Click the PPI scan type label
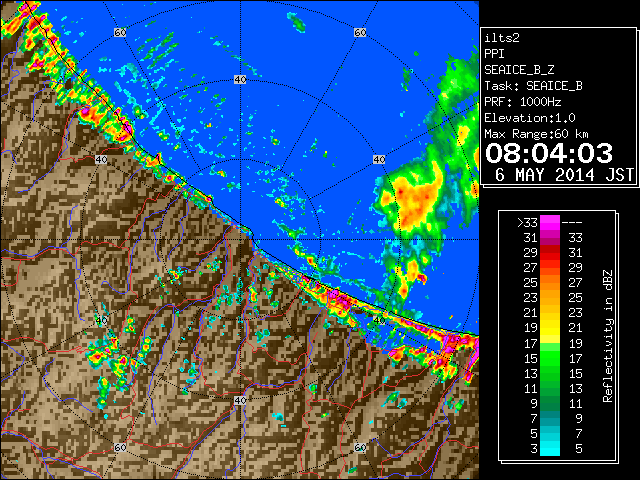The height and width of the screenshot is (480, 640). click(494, 54)
